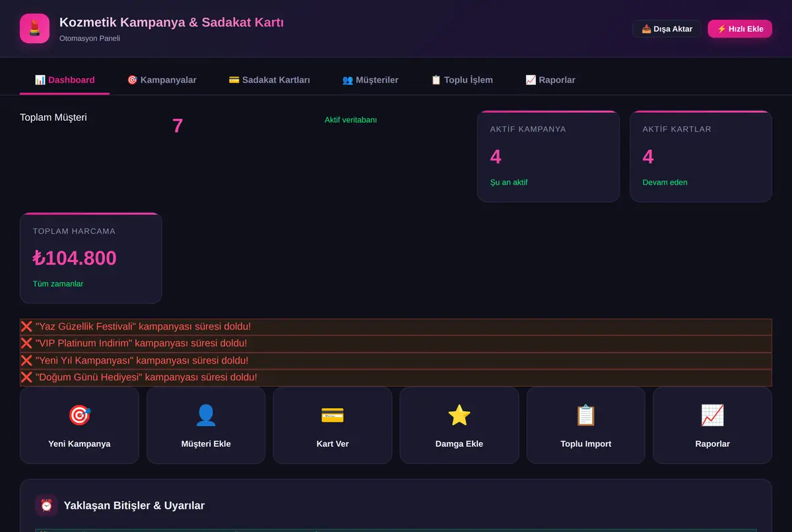Go to the Müşteriler tab
792x532 pixels.
point(370,80)
